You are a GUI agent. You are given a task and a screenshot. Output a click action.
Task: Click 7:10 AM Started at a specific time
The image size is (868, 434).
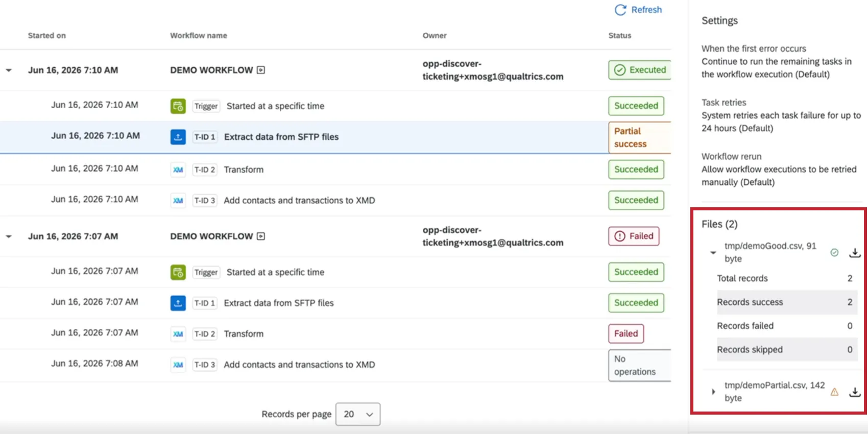[x=275, y=106]
